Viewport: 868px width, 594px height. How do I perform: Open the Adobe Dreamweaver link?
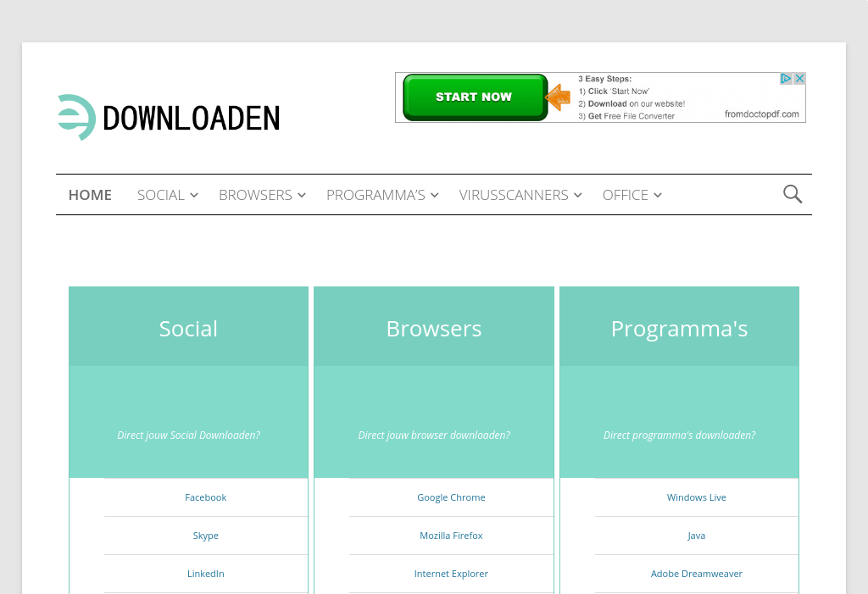pyautogui.click(x=697, y=574)
